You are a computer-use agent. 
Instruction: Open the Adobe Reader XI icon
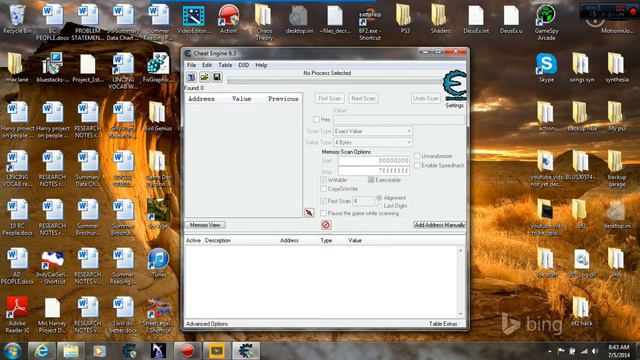pos(17,315)
